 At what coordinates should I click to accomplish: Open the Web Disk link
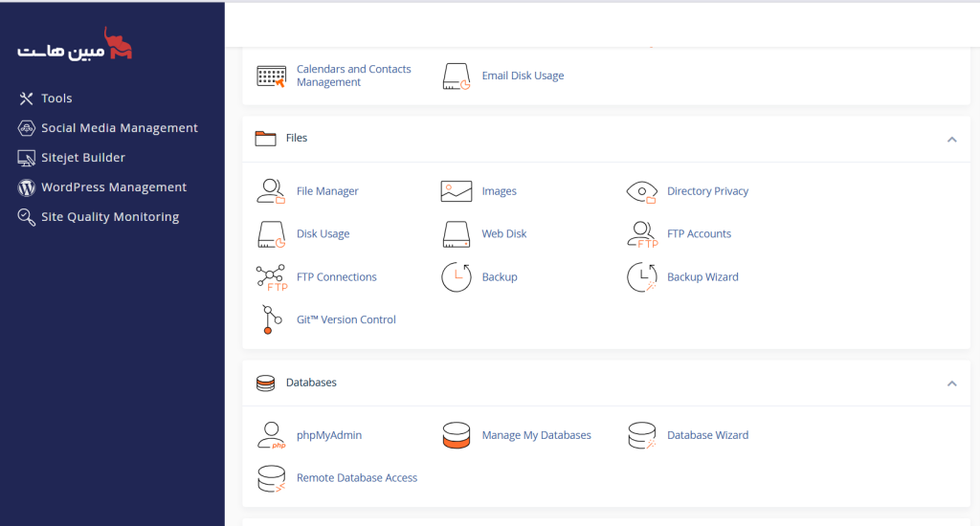point(504,233)
